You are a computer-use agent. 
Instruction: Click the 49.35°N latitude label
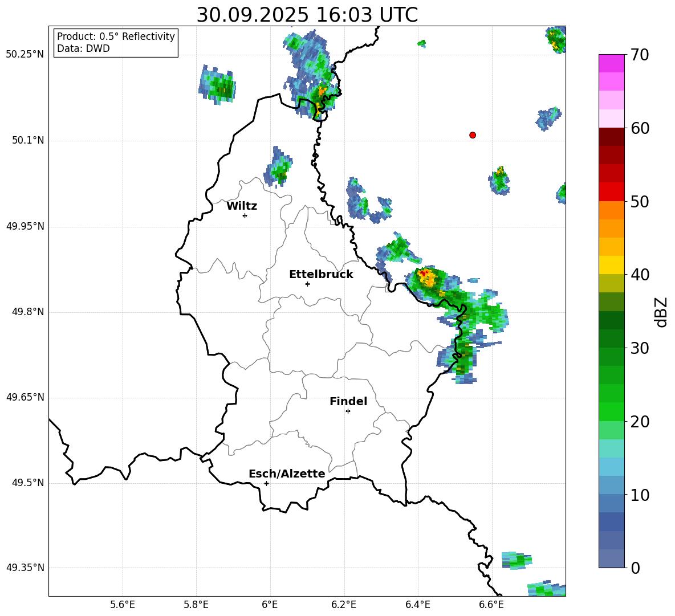(25, 568)
